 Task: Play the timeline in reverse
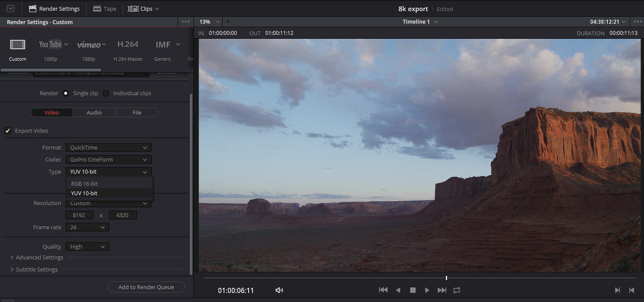(x=398, y=290)
